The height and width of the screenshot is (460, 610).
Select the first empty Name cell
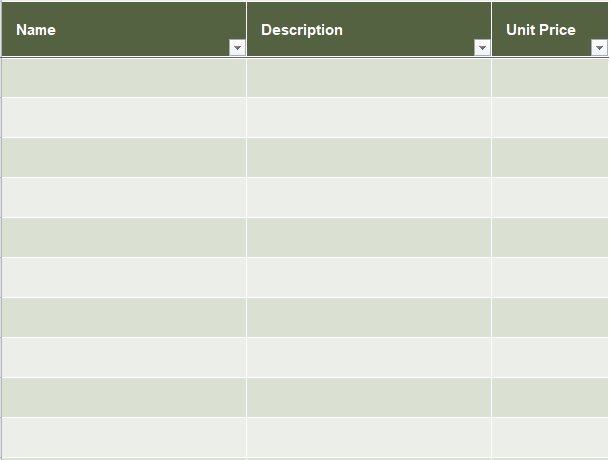tap(124, 78)
